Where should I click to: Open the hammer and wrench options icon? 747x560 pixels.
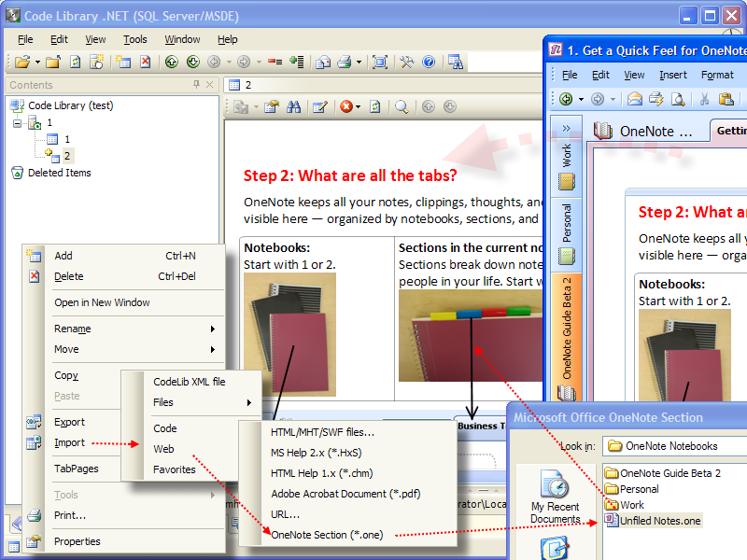pyautogui.click(x=407, y=62)
